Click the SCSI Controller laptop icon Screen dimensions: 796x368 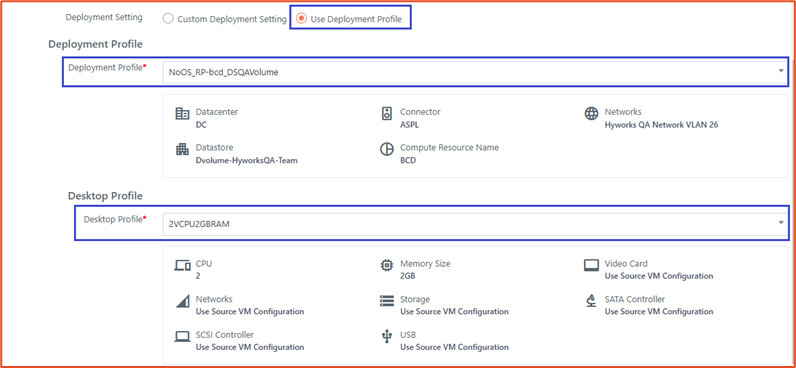click(x=182, y=336)
